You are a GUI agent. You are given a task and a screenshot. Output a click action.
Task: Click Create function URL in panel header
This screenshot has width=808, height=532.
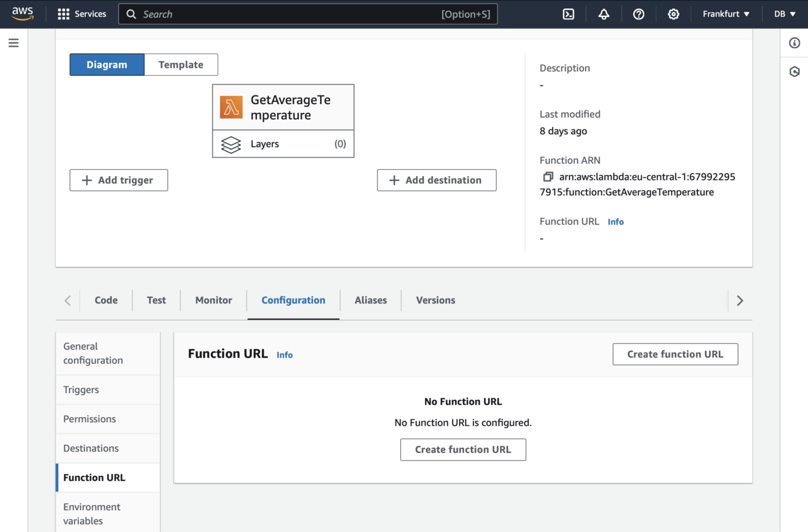click(675, 354)
